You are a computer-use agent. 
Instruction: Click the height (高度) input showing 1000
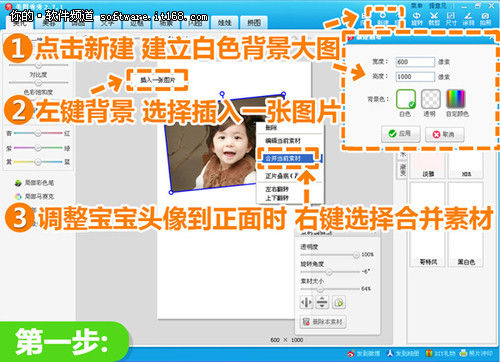(415, 77)
